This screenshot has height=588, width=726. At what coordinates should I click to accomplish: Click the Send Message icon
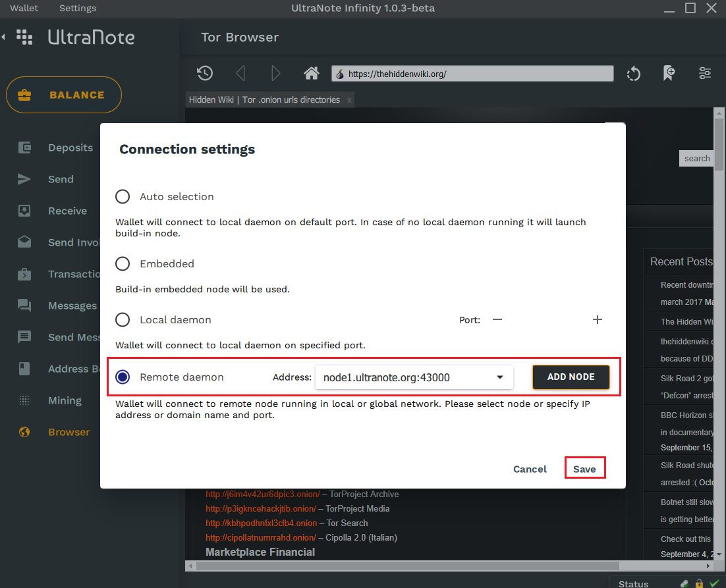click(x=24, y=336)
